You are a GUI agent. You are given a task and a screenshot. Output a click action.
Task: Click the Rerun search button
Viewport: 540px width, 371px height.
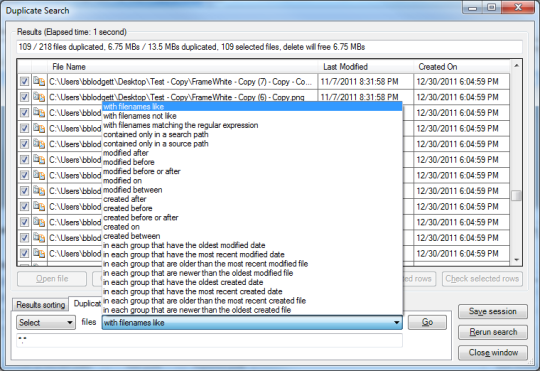coord(493,332)
